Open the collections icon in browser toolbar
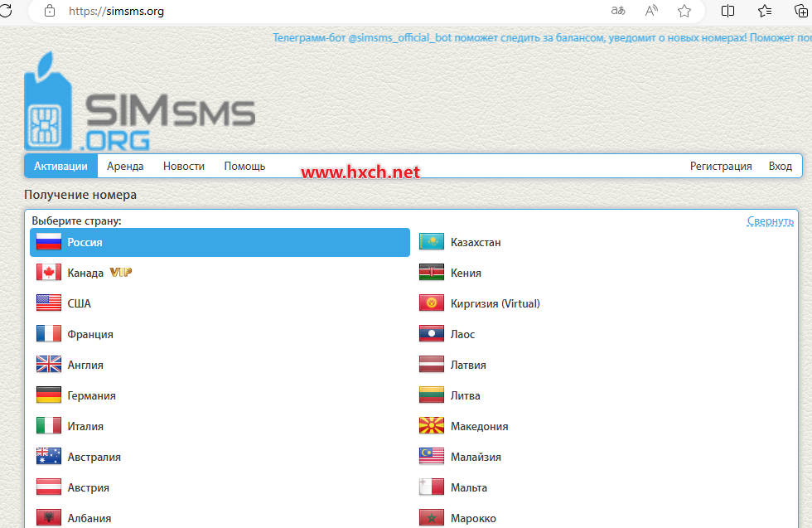812x528 pixels. [x=800, y=11]
